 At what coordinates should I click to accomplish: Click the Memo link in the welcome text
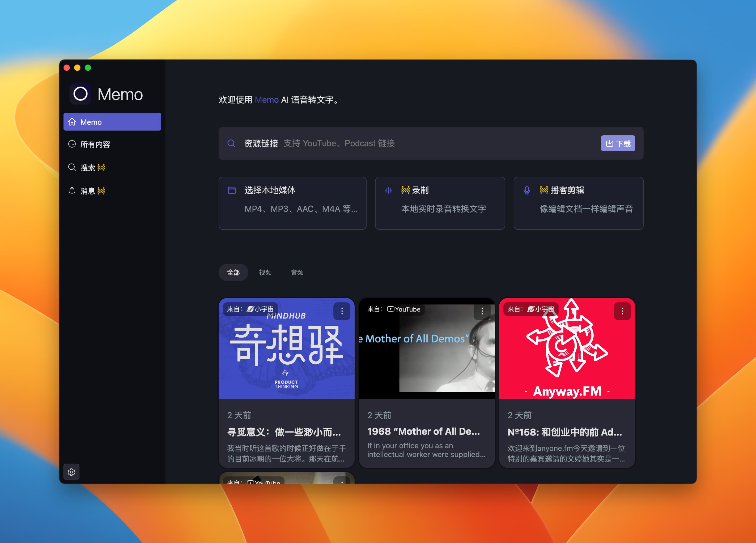pyautogui.click(x=266, y=100)
